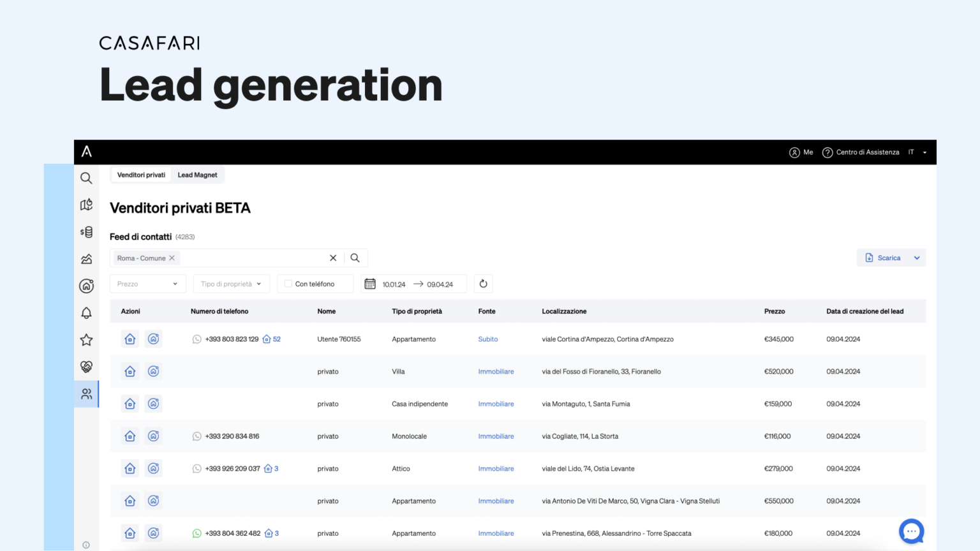
Task: Click the info icon at sidebar bottom
Action: point(86,545)
